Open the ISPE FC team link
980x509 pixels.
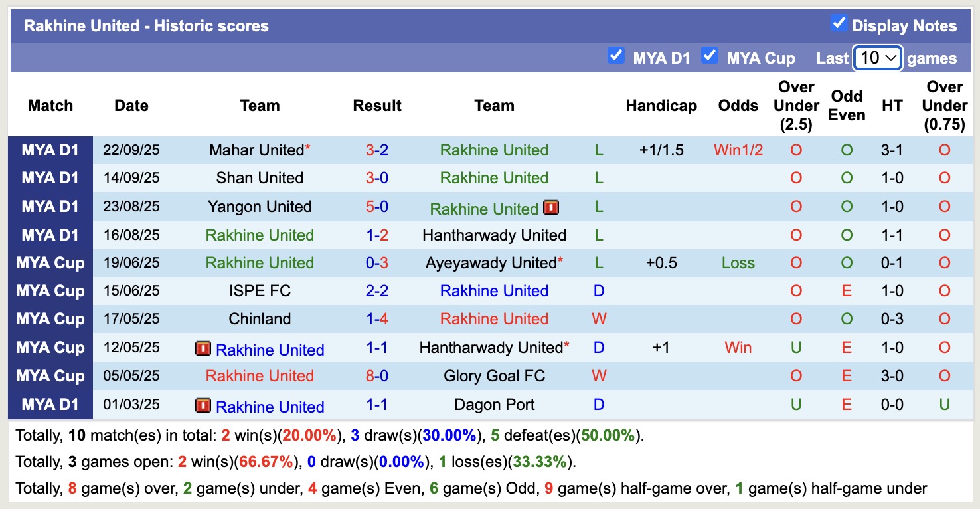[260, 291]
